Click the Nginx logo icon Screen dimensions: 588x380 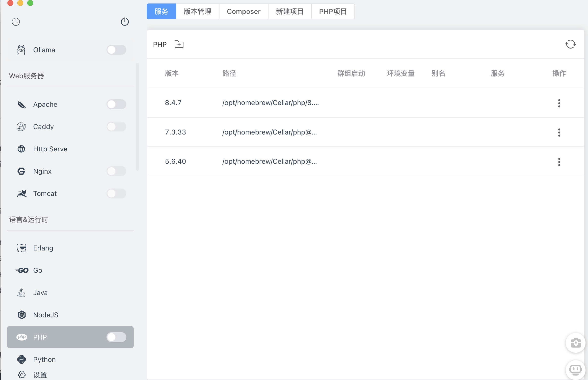[x=21, y=171]
